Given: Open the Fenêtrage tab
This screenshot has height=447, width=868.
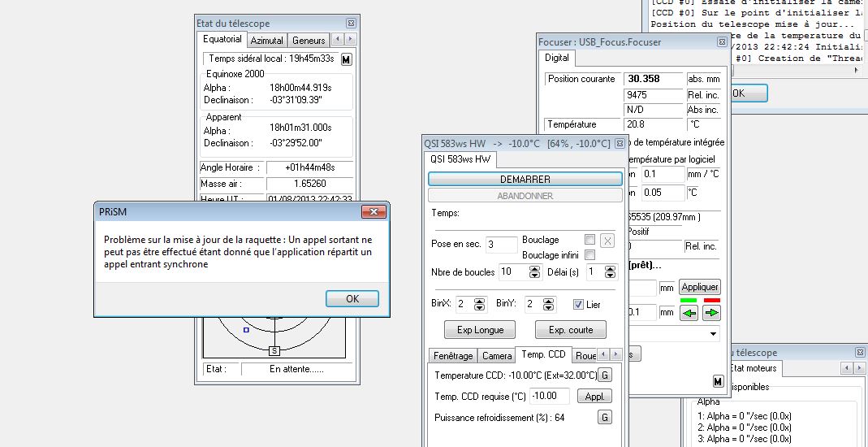Looking at the screenshot, I should 452,356.
